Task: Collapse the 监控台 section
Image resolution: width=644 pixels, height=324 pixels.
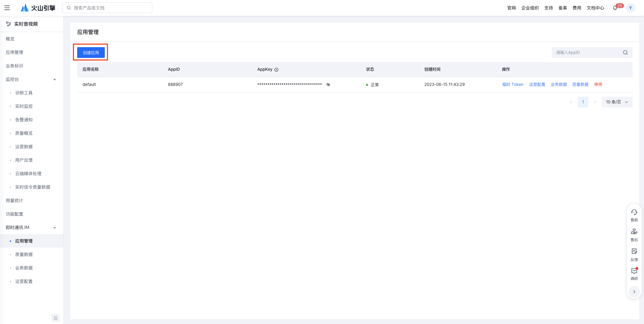Action: (55, 79)
